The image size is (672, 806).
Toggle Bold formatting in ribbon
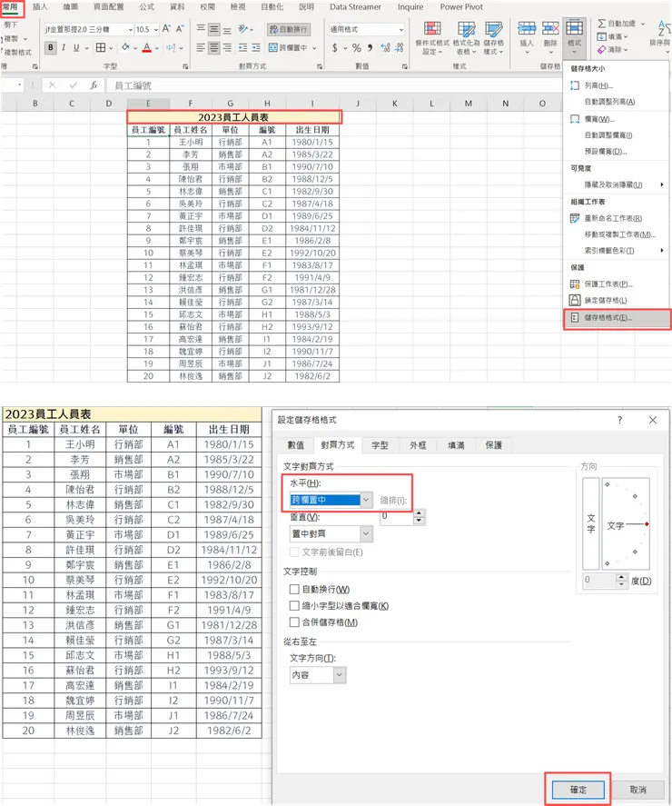tap(50, 48)
